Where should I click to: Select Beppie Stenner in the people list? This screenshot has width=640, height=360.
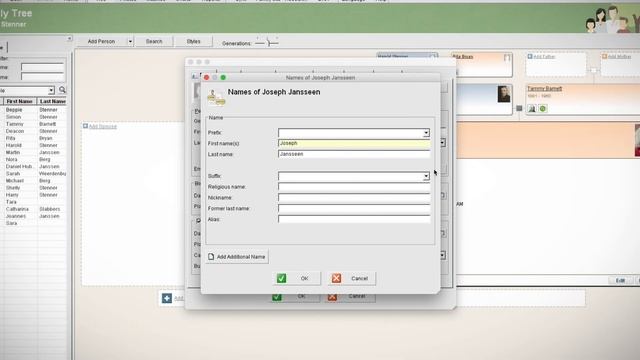tap(33, 110)
